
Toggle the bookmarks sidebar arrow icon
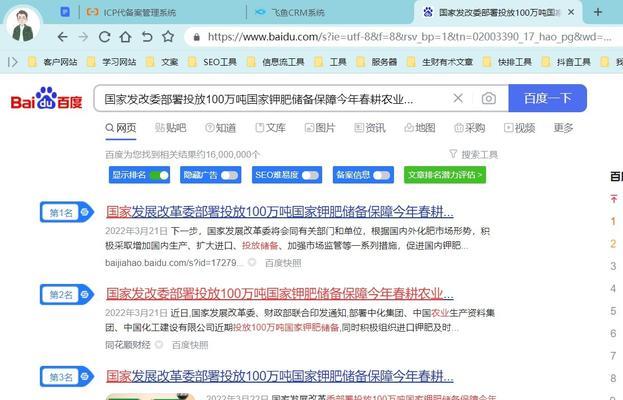coord(13,62)
